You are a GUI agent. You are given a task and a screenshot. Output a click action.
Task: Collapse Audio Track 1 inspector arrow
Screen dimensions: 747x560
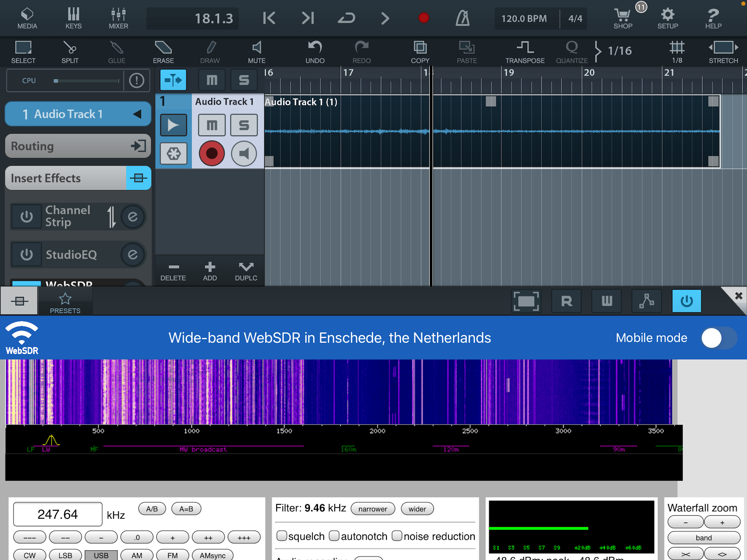tap(137, 114)
